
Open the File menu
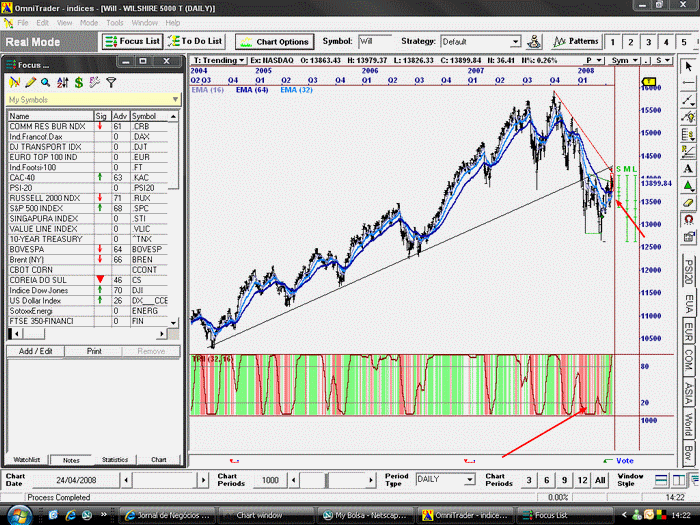tap(23, 23)
